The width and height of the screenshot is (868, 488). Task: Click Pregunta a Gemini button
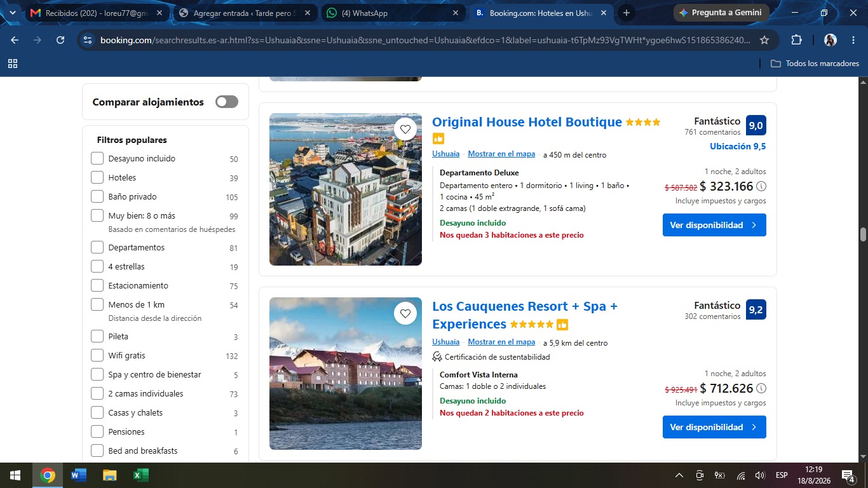pyautogui.click(x=721, y=13)
